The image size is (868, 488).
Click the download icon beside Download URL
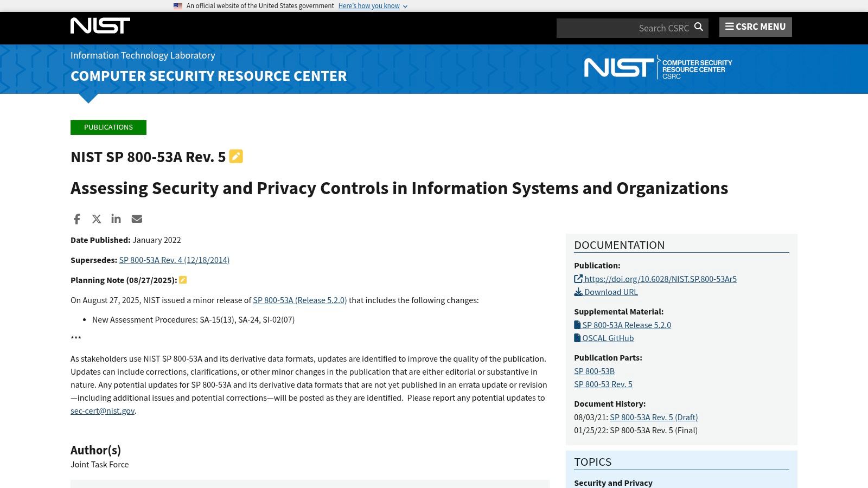(578, 292)
